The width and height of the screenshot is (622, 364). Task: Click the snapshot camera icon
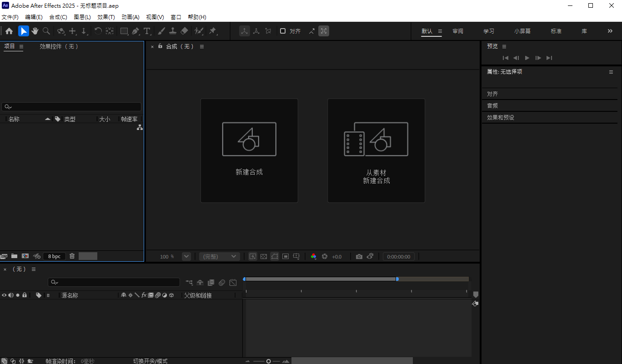[x=359, y=256]
